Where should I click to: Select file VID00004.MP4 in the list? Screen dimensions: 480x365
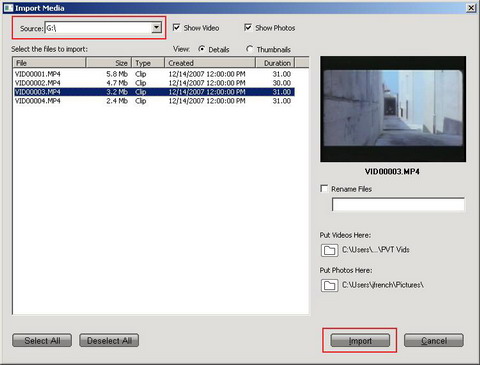pyautogui.click(x=38, y=101)
